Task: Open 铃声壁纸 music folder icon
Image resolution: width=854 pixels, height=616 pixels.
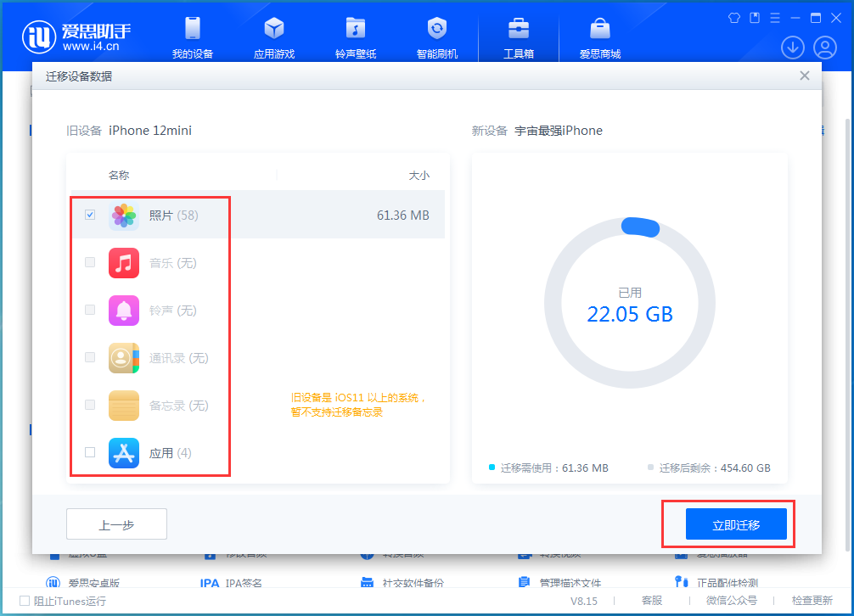Action: tap(356, 28)
